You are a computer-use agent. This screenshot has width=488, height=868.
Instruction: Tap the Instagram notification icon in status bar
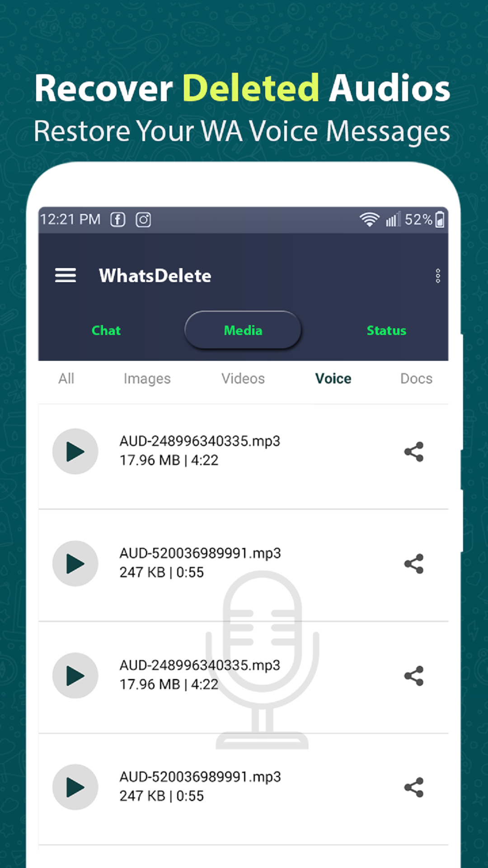click(143, 220)
